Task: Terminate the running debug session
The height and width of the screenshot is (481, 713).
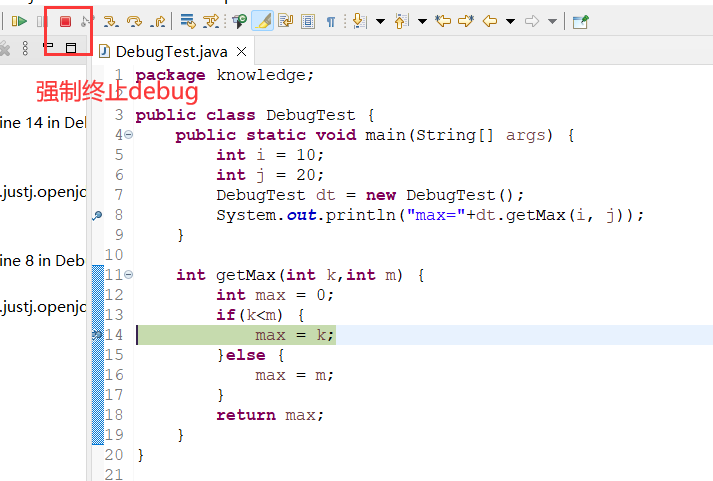Action: click(65, 21)
